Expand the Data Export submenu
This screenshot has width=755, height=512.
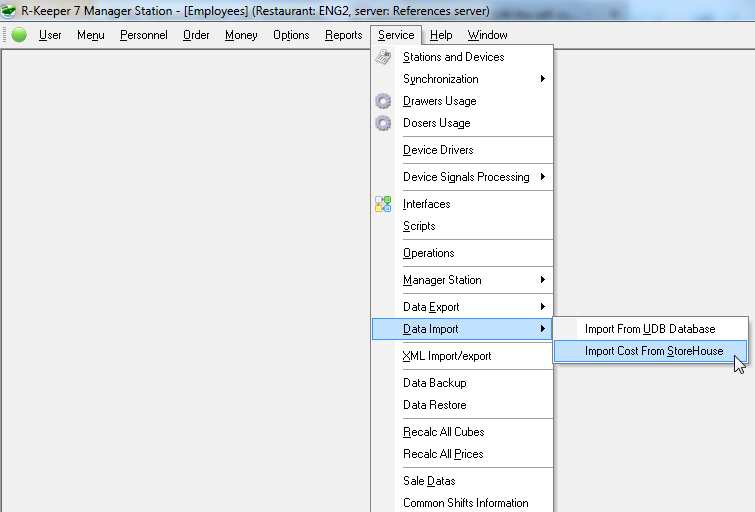tap(462, 307)
